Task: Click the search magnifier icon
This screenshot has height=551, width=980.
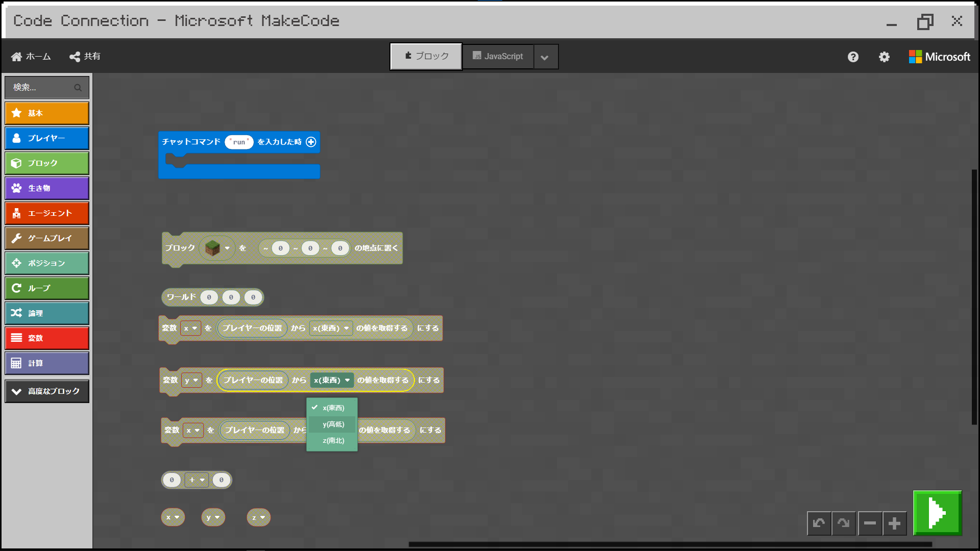Action: point(78,88)
